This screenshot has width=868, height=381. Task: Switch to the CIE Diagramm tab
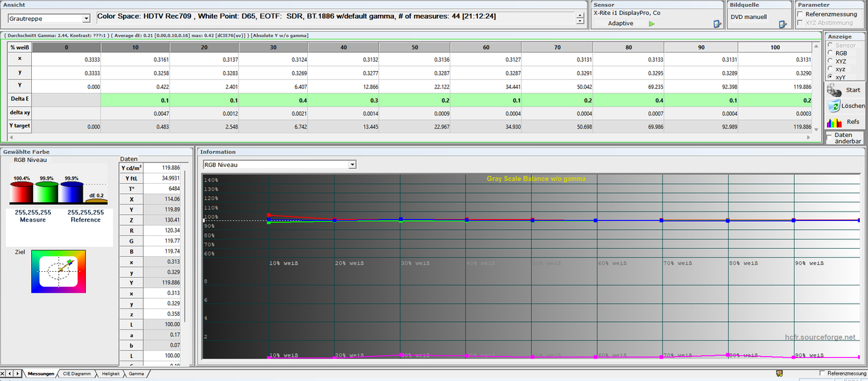pyautogui.click(x=77, y=374)
